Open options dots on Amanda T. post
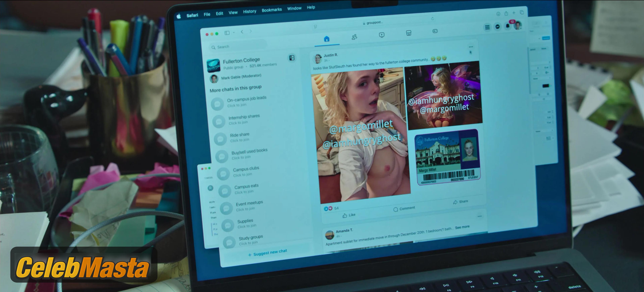 click(x=479, y=216)
